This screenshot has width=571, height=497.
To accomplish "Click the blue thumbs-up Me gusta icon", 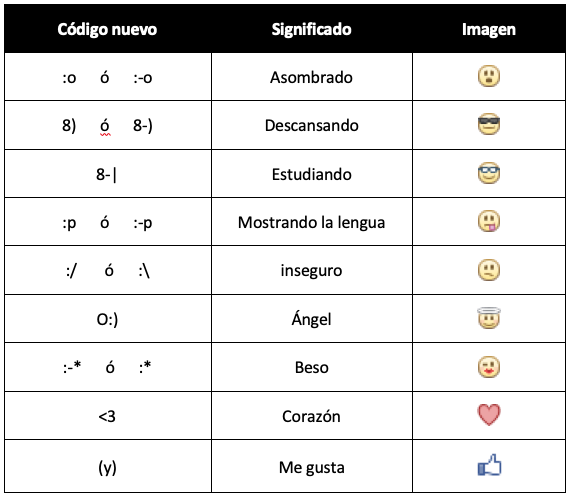I will (x=489, y=465).
